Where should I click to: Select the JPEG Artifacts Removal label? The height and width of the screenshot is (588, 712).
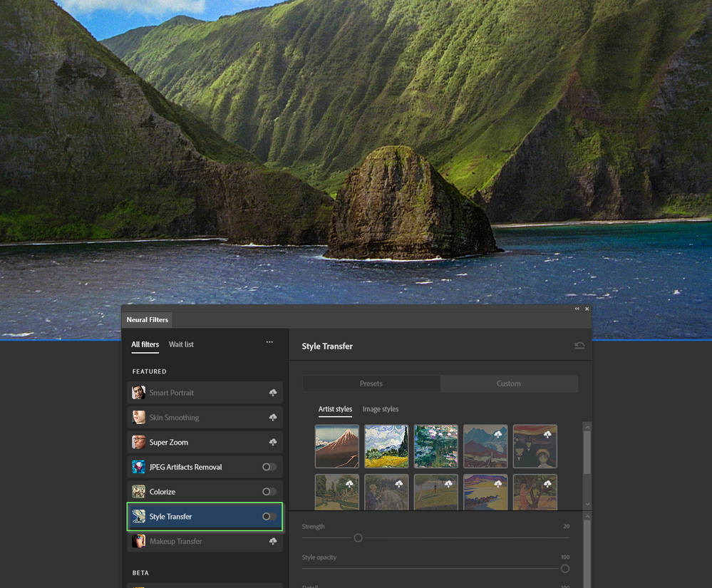186,467
